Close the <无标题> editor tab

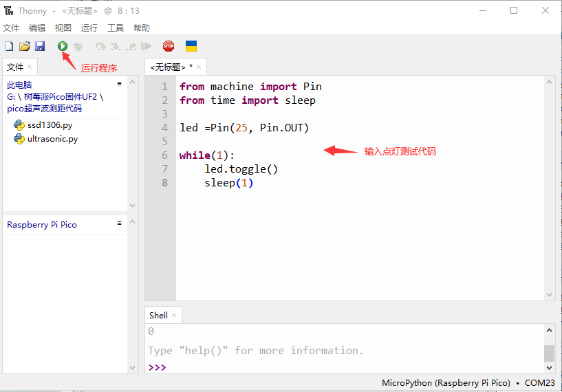(199, 67)
